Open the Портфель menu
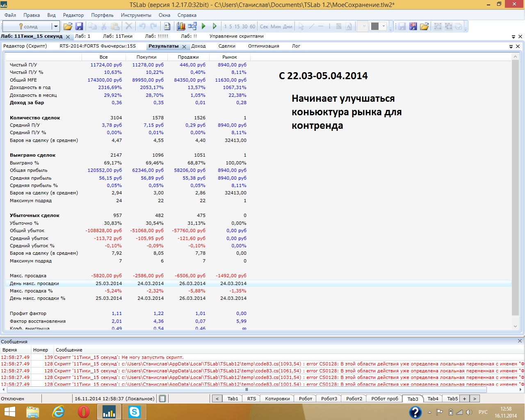 click(102, 15)
